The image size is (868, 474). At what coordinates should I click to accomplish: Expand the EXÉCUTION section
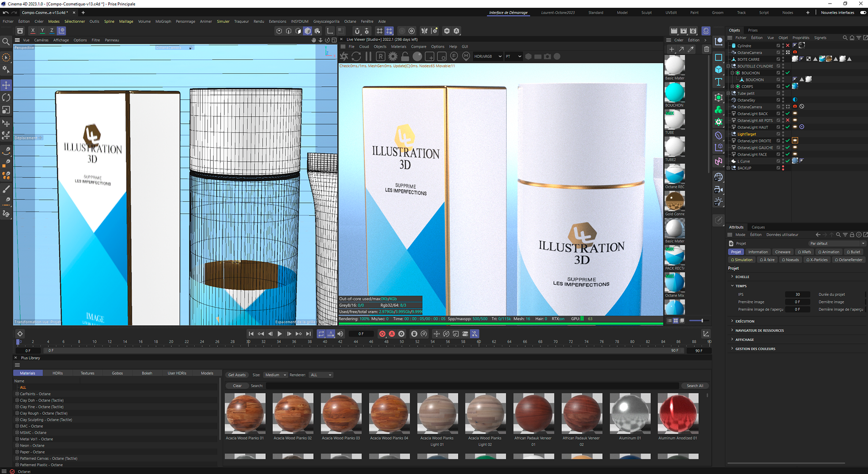[732, 321]
